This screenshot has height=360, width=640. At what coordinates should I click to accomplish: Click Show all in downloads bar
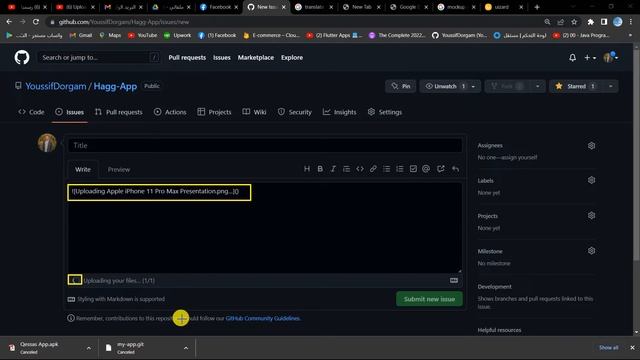pos(608,348)
